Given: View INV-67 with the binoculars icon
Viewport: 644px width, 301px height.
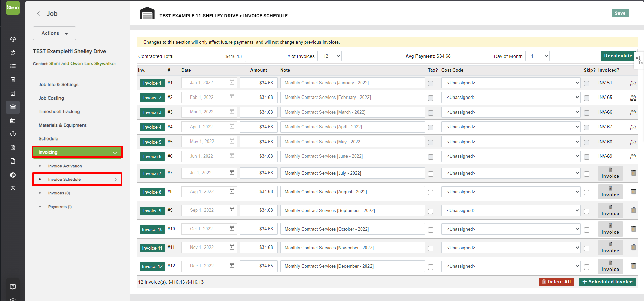Looking at the screenshot, I should click(633, 127).
